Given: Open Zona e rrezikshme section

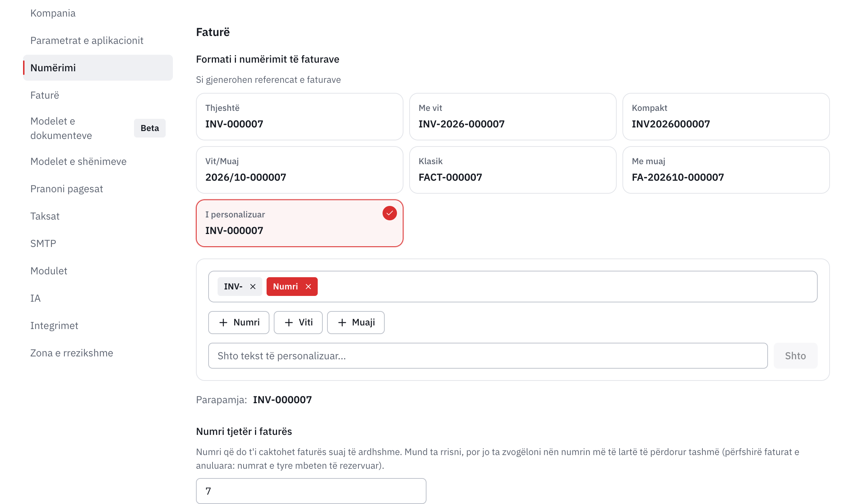Looking at the screenshot, I should coord(98,353).
